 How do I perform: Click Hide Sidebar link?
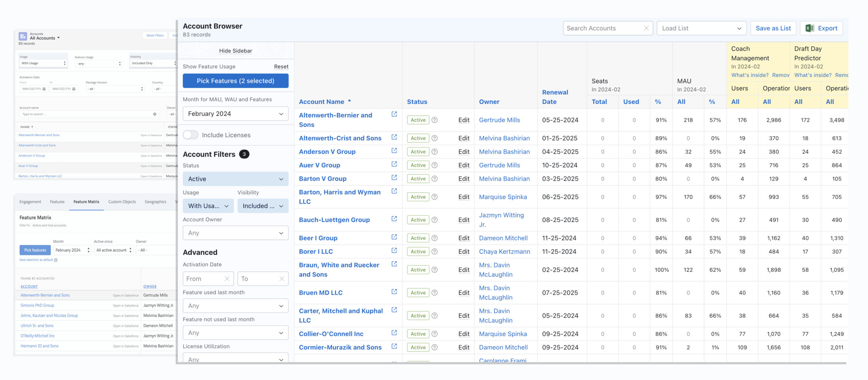[235, 51]
